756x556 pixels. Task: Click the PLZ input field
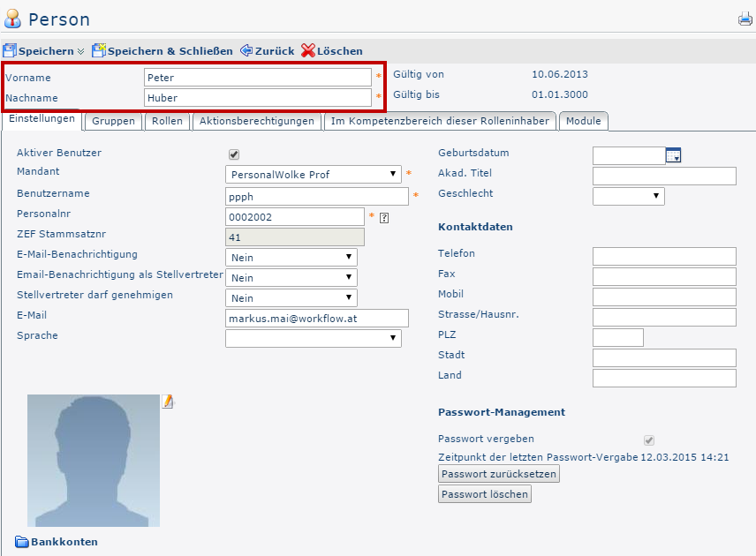618,337
